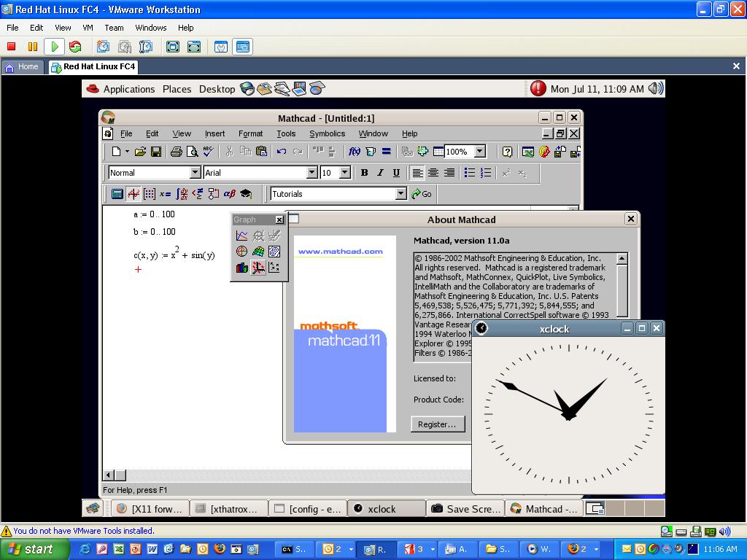Enable underline formatting
This screenshot has height=560, width=747.
396,173
